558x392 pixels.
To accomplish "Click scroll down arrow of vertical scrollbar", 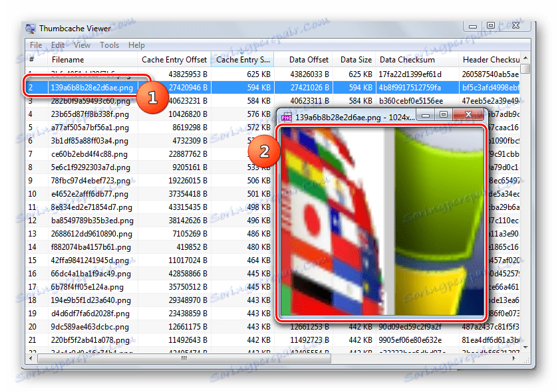I will coord(525,347).
